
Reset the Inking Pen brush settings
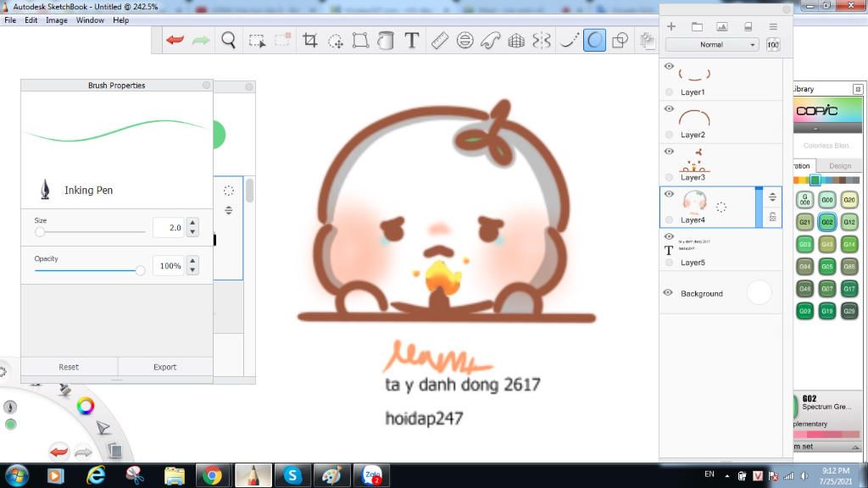point(68,367)
